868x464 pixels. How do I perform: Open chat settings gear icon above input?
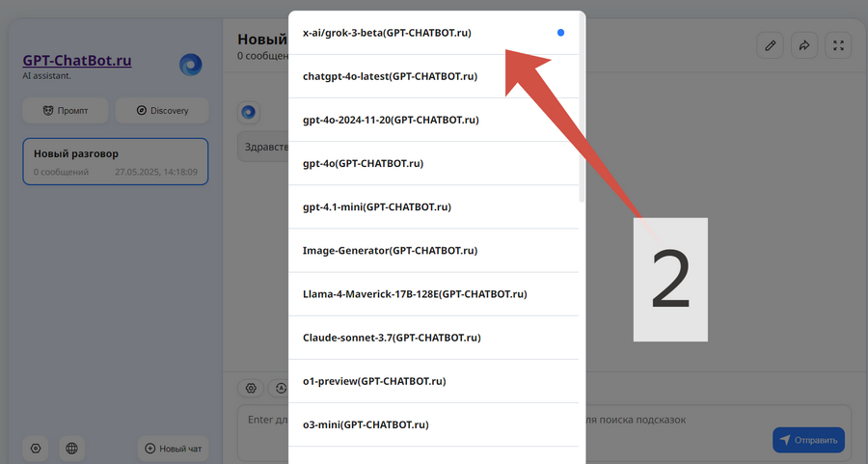coord(251,388)
